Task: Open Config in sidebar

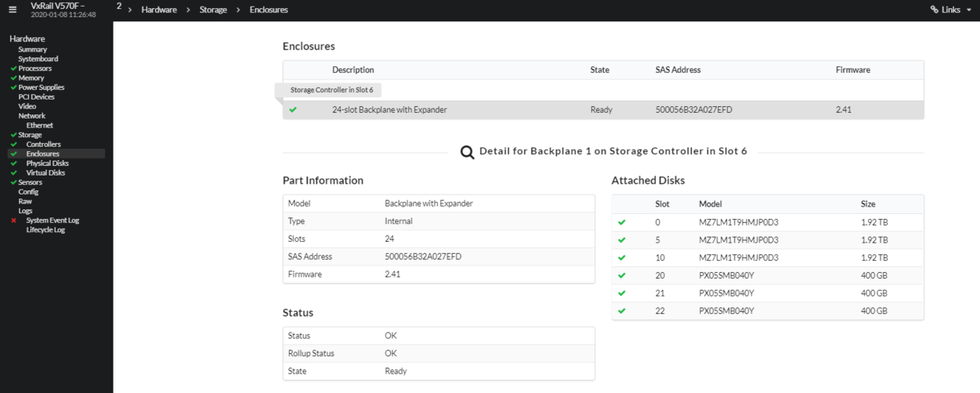Action: click(x=29, y=192)
